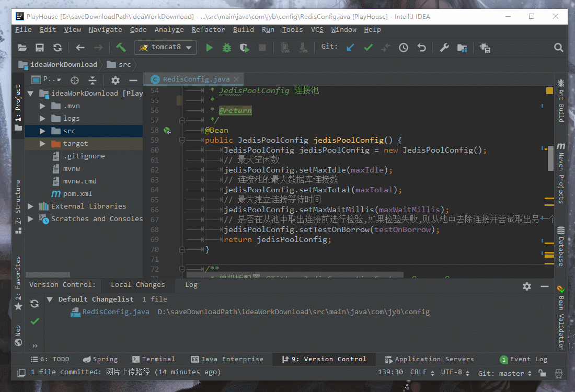The width and height of the screenshot is (575, 392).
Task: Locate current file with crosshair icon
Action: 75,80
